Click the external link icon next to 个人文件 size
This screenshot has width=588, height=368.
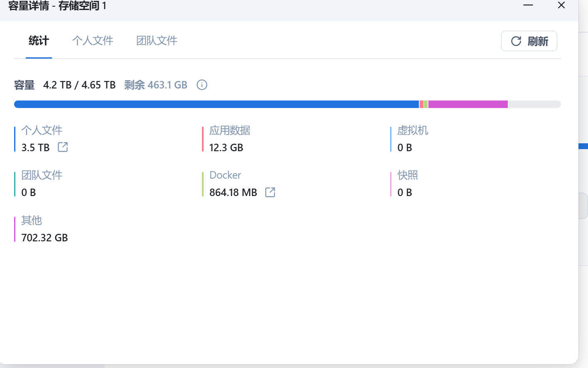point(63,147)
